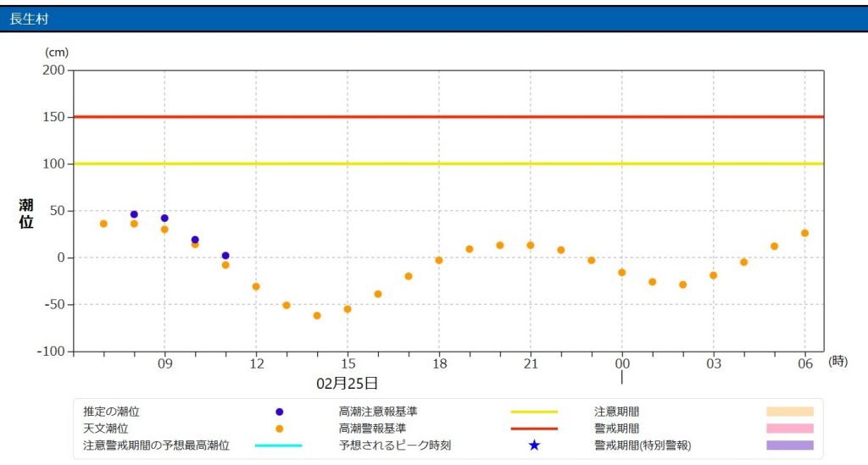The image size is (868, 465).
Task: Click the orange dot icon beside 天文潮位 legend
Action: (280, 429)
